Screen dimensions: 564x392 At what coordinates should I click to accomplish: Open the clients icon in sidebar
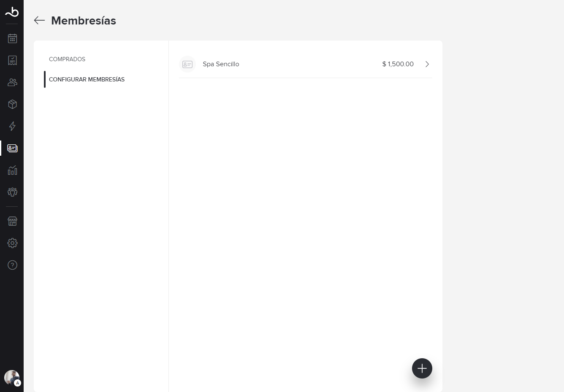tap(12, 82)
